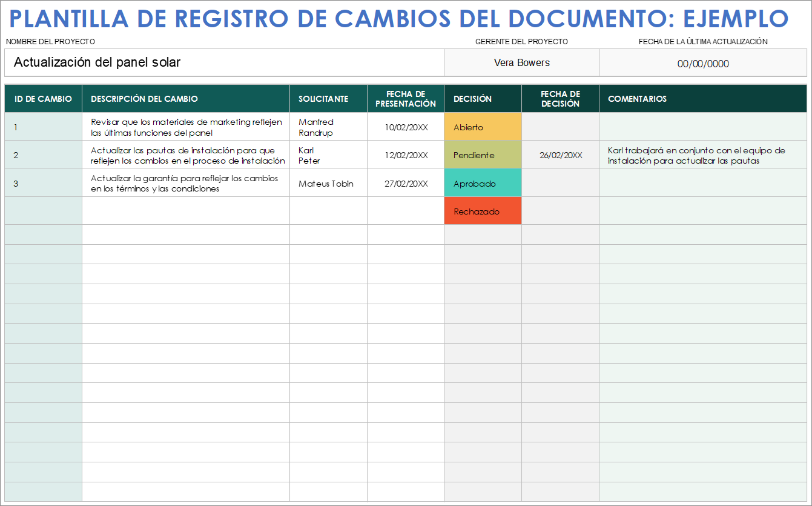Click the project name field 'Actualización del panel solar'
Image resolution: width=812 pixels, height=506 pixels.
(224, 62)
